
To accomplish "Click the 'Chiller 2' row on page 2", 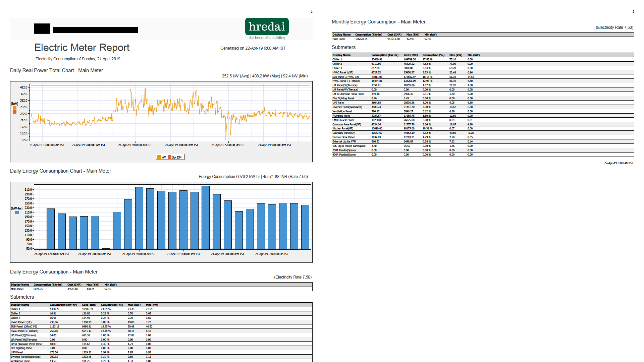I will (483, 64).
